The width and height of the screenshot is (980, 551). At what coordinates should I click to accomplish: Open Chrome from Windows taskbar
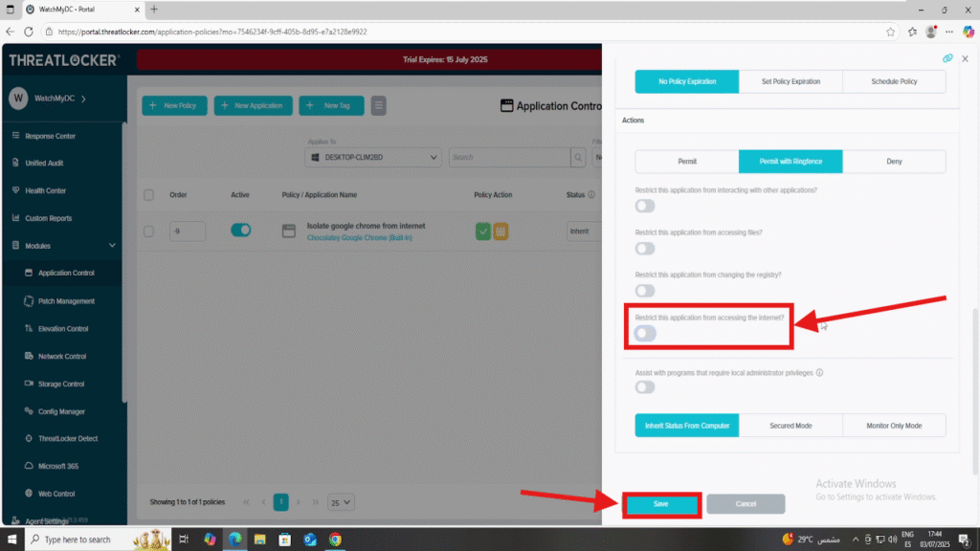click(336, 540)
